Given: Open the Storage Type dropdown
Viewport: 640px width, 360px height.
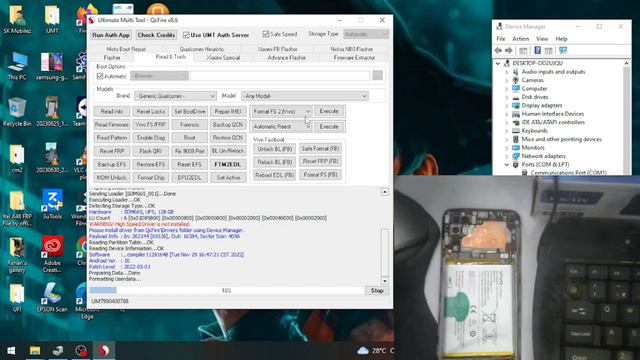Looking at the screenshot, I should click(x=366, y=34).
